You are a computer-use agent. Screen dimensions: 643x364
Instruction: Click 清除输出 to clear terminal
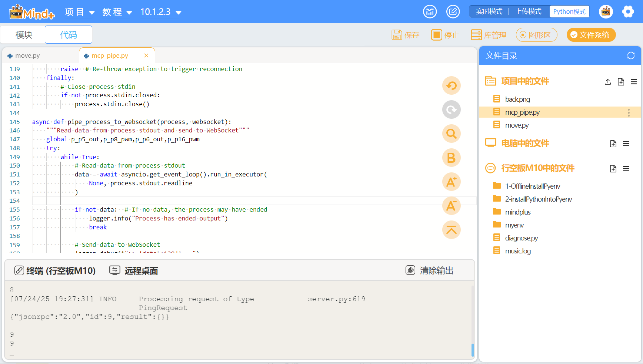429,270
